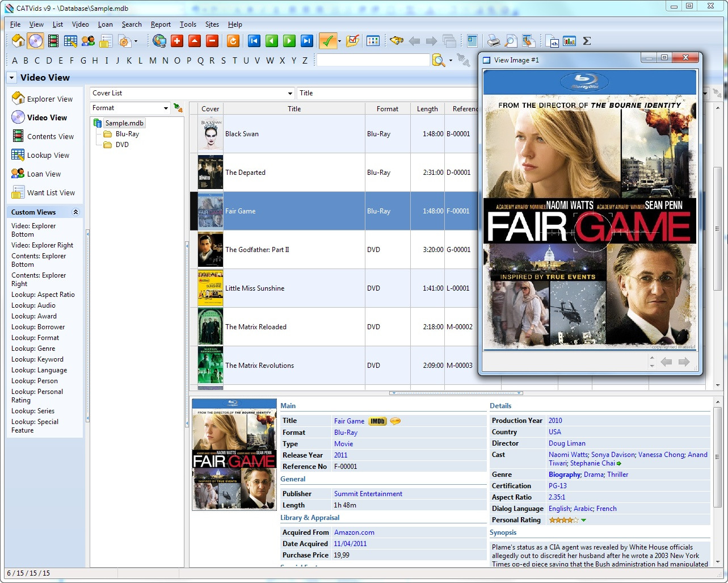The width and height of the screenshot is (728, 583).
Task: Click the orange refresh toolbar icon
Action: 233,41
